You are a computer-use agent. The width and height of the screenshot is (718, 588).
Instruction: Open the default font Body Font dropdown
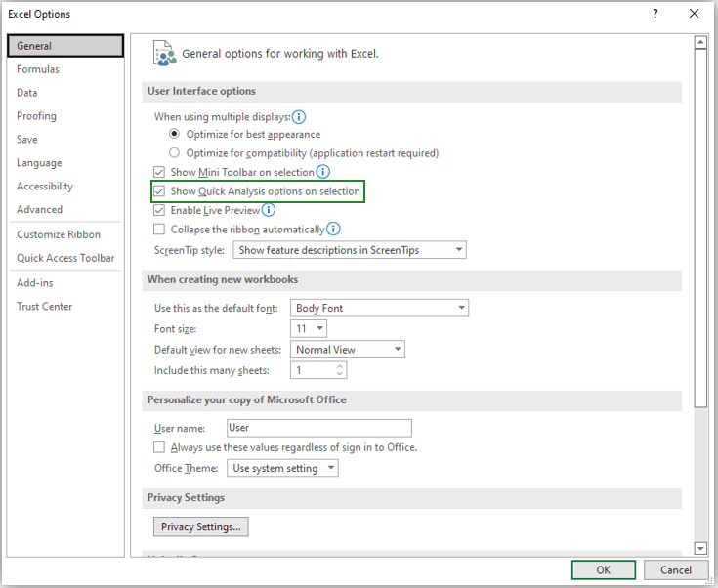coord(380,308)
